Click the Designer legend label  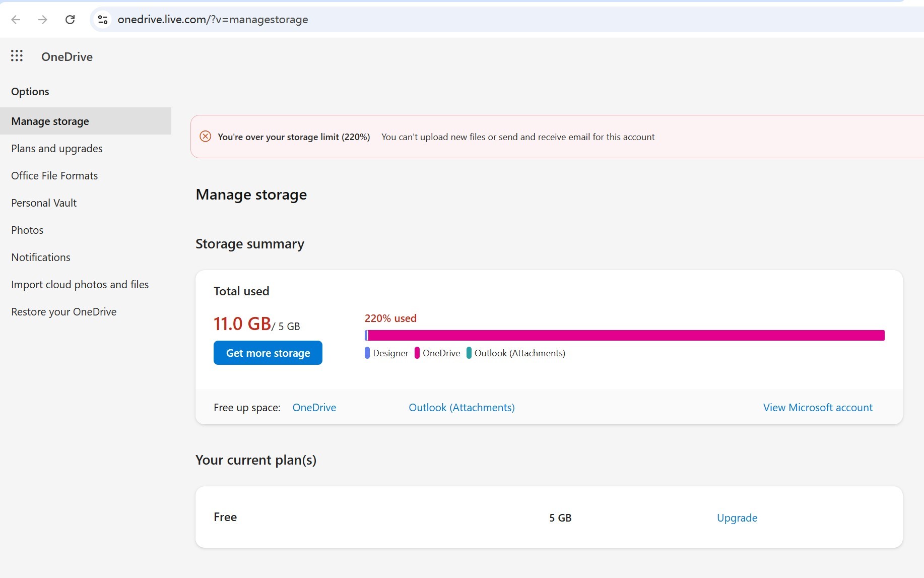pyautogui.click(x=390, y=353)
